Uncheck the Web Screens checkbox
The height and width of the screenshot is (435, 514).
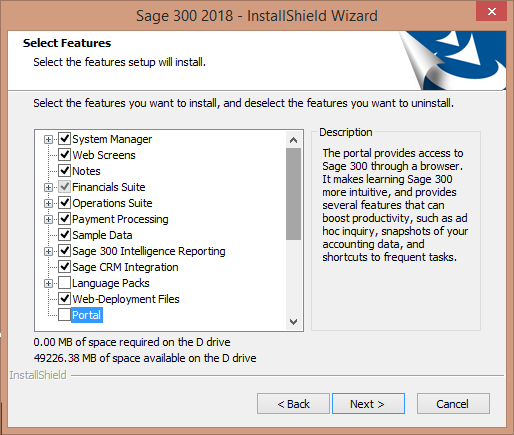click(64, 154)
